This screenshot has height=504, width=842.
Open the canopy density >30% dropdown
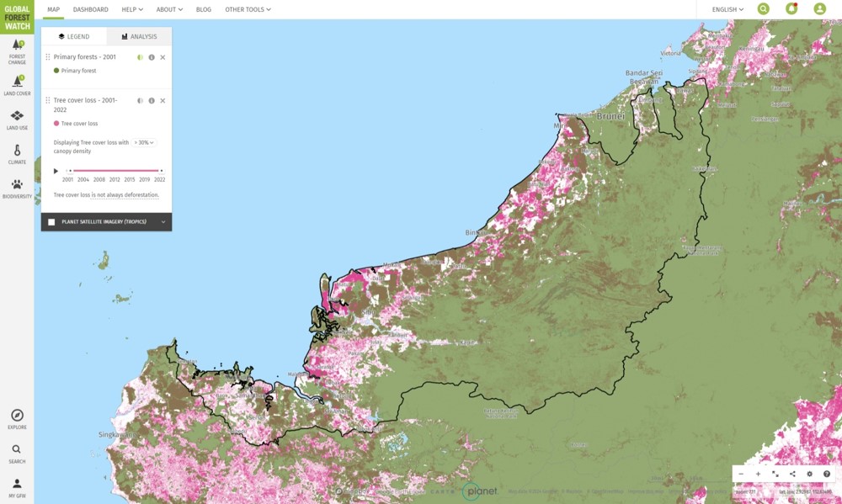pyautogui.click(x=144, y=143)
